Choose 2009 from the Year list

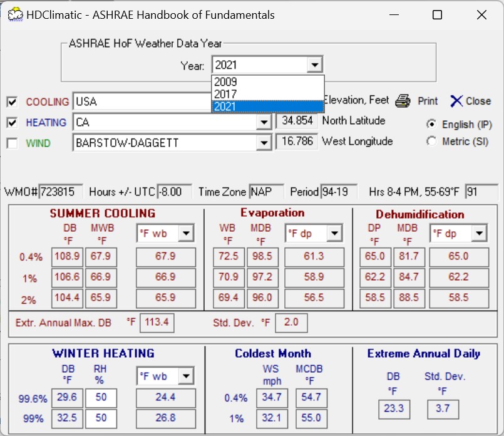tap(267, 81)
